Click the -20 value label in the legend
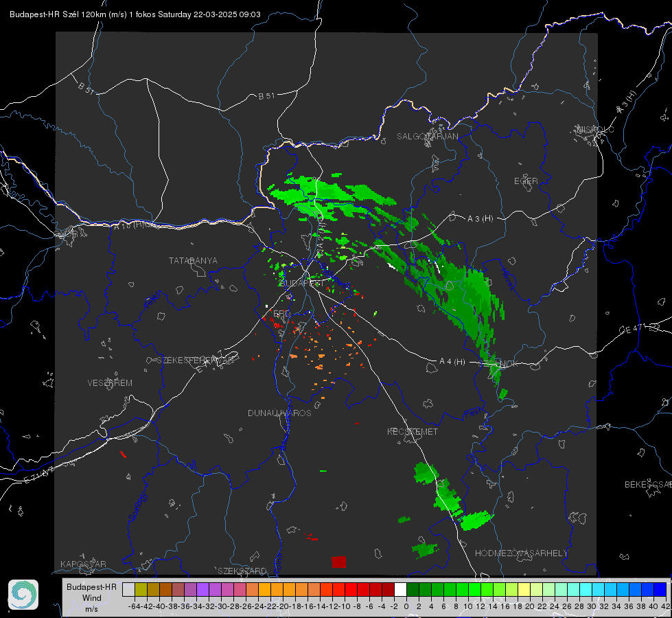672x618 pixels. tap(283, 606)
